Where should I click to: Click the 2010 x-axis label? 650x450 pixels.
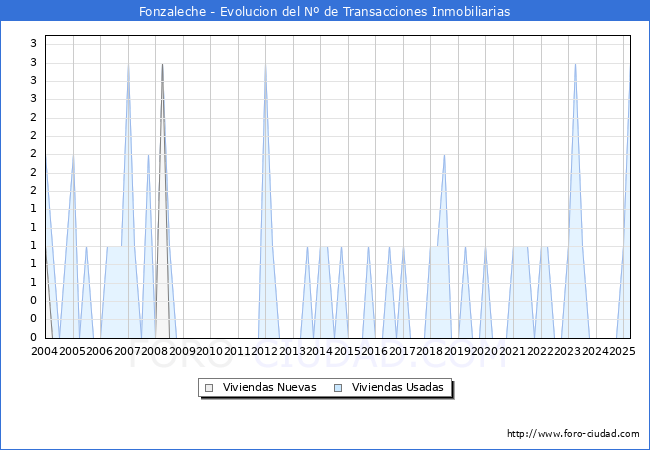click(210, 351)
